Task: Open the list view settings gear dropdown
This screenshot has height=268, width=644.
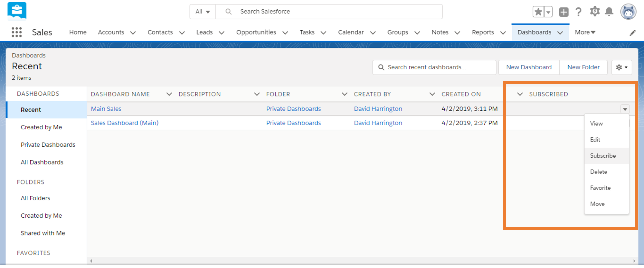Action: (x=622, y=67)
